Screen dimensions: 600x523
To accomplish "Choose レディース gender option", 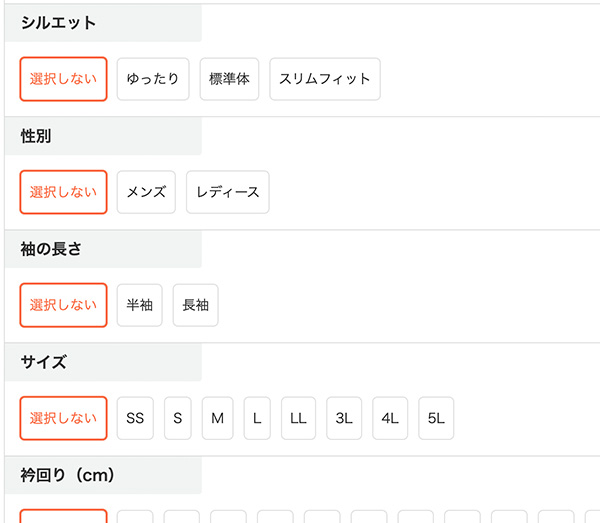I will 228,192.
